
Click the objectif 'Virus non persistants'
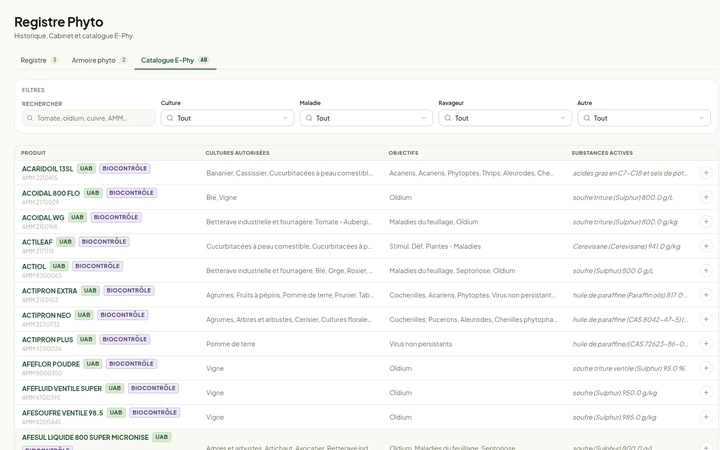tap(421, 344)
